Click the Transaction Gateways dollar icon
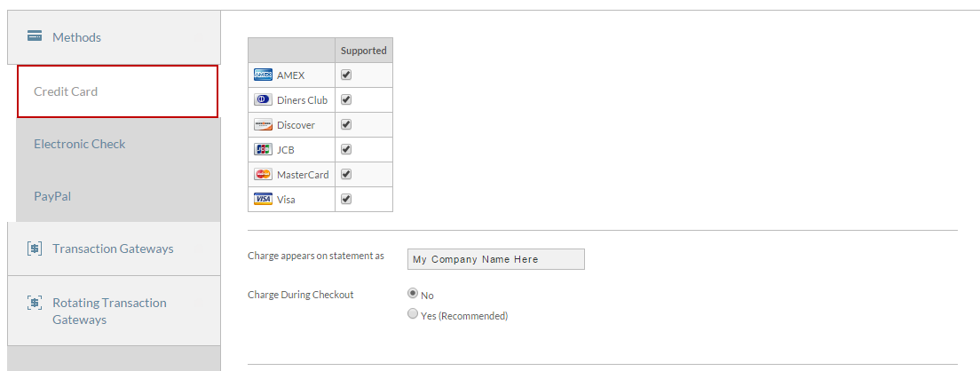Screen dimensions: 980x371 point(35,249)
